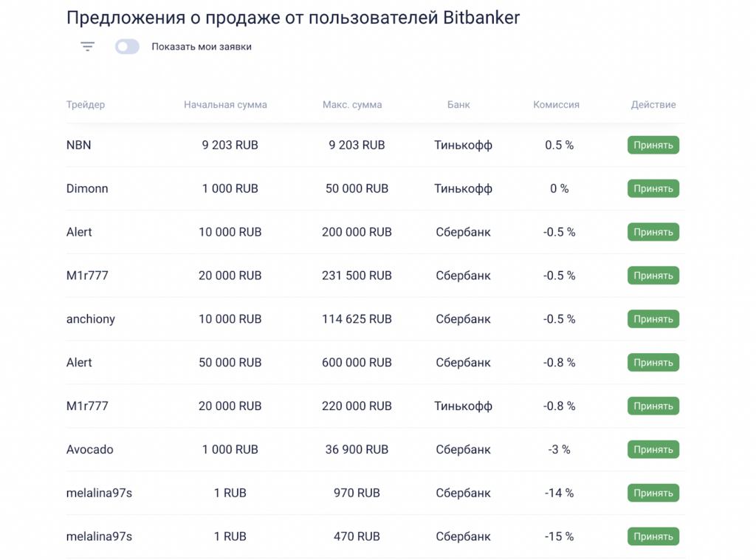Click Принять for M1r777's 231 500 RUB offer
Viewport: 756px width, 560px height.
point(653,276)
